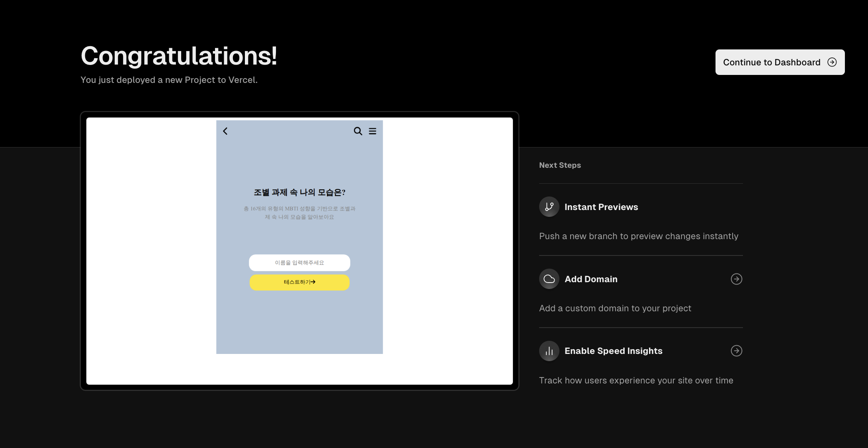Click arrow circle next to Add Domain
The height and width of the screenshot is (448, 868).
pyautogui.click(x=736, y=279)
